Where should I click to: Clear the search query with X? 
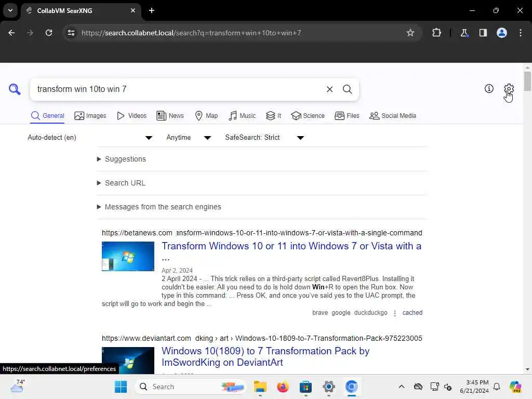tap(329, 89)
